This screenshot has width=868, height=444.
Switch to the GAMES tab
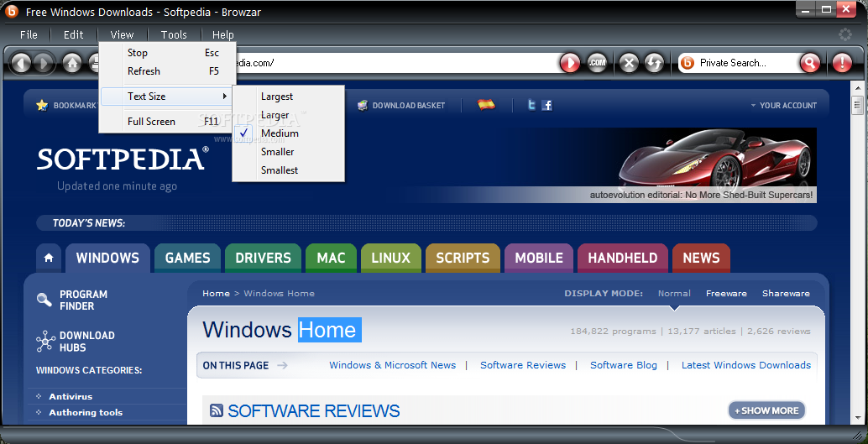pyautogui.click(x=188, y=258)
